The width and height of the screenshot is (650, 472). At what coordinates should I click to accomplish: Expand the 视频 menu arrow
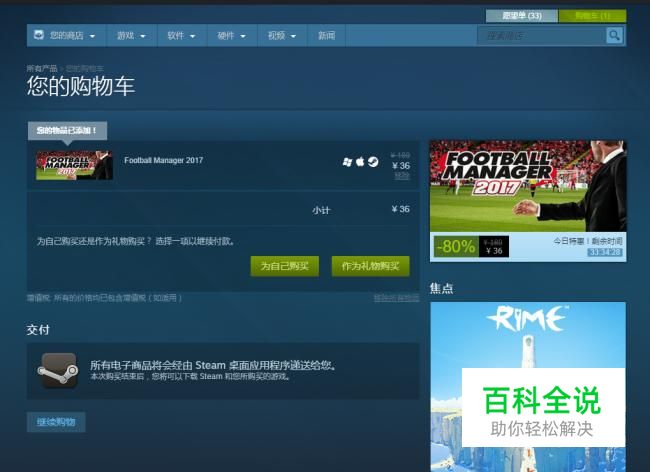point(293,36)
